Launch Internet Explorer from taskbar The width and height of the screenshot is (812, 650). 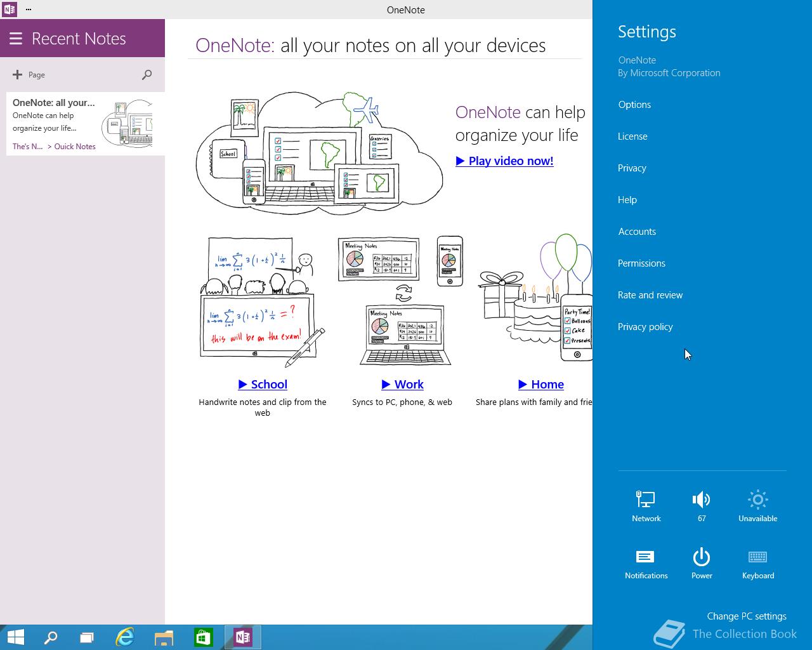point(125,637)
